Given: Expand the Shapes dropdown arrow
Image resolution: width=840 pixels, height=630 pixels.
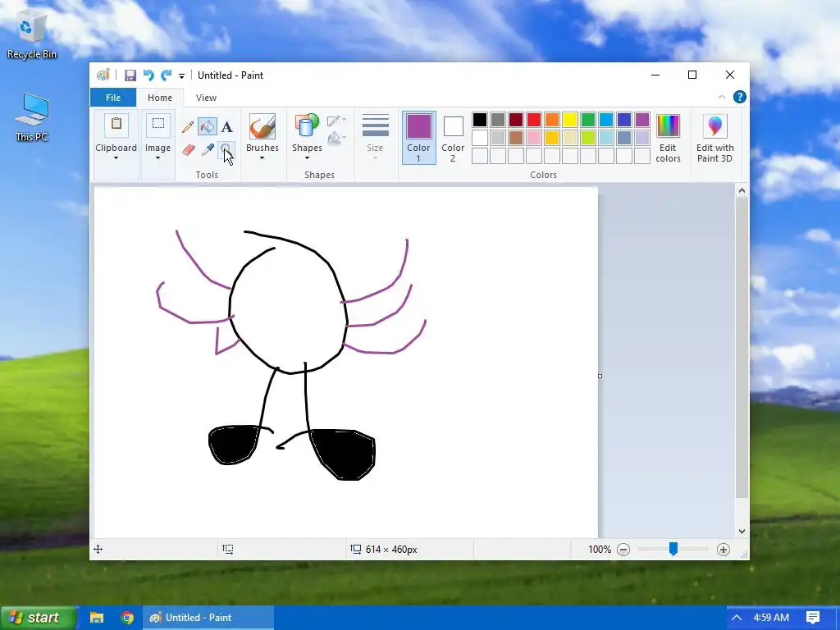Looking at the screenshot, I should tap(307, 158).
